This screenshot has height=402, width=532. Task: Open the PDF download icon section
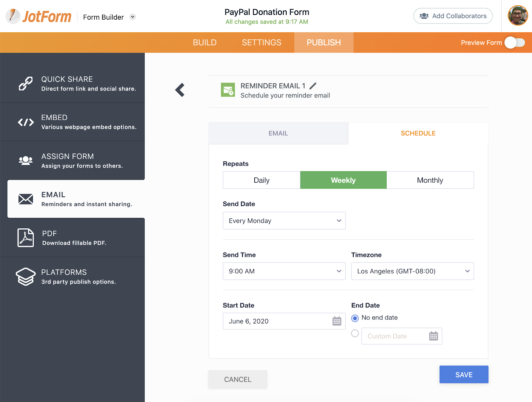[26, 238]
